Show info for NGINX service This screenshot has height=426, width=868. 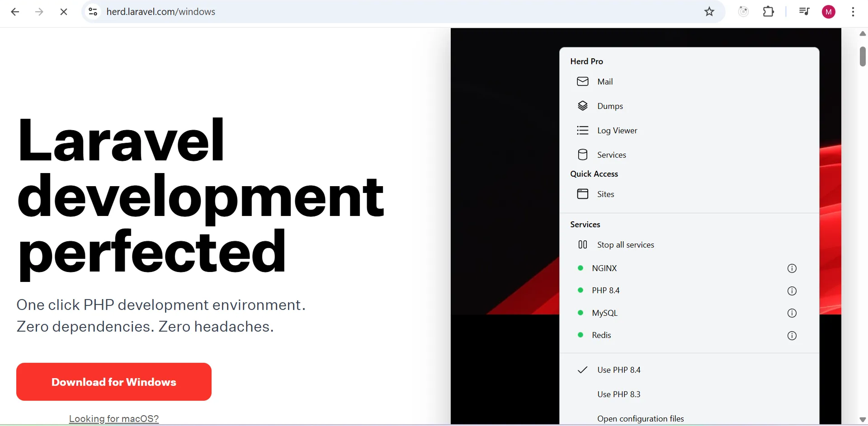coord(792,269)
